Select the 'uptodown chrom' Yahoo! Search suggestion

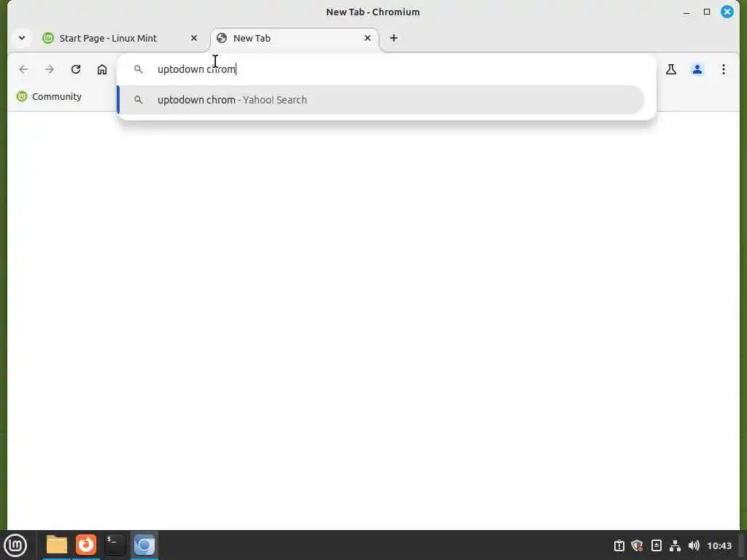(381, 100)
